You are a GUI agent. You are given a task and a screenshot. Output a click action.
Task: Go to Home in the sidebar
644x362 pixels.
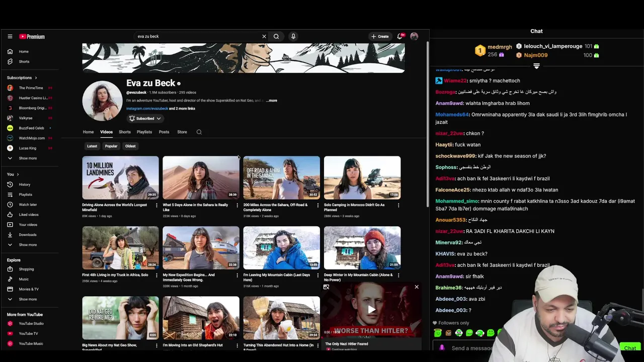tap(24, 51)
